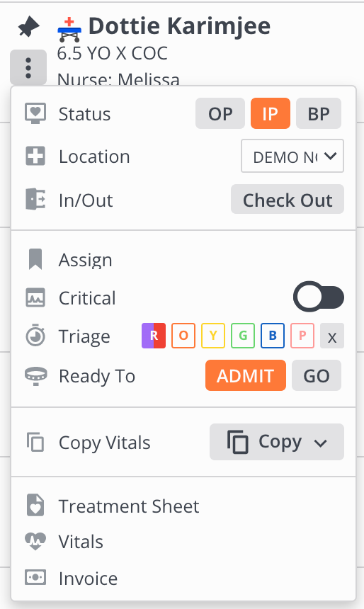The image size is (364, 609).
Task: Open the DEMO location dropdown
Action: (292, 156)
